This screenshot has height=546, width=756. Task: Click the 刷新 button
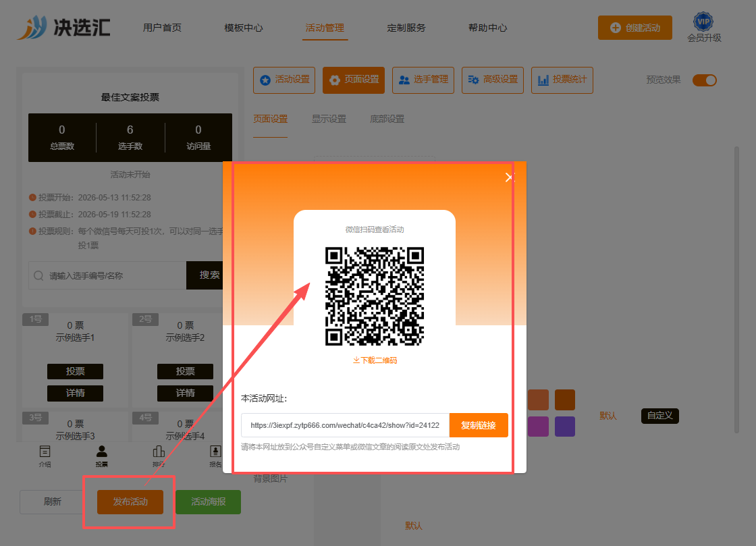coord(53,502)
